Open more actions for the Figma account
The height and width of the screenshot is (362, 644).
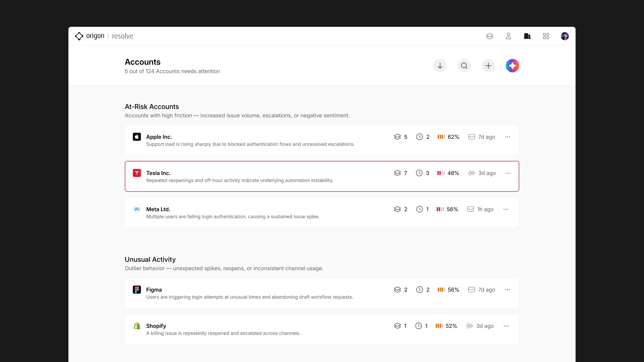tap(508, 290)
